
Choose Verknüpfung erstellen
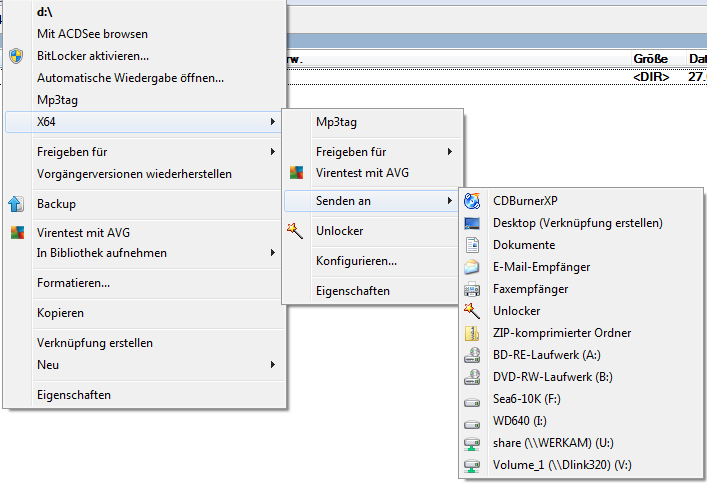coord(95,343)
